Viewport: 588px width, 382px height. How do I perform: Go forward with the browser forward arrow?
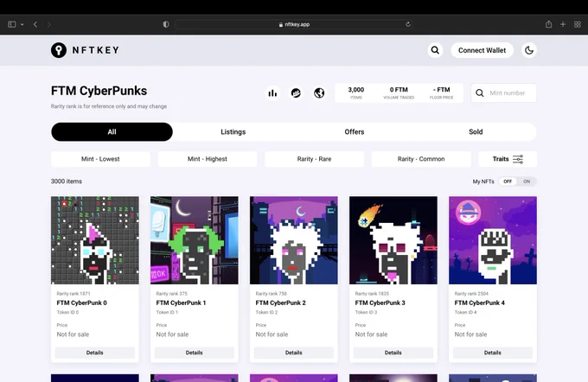(48, 24)
